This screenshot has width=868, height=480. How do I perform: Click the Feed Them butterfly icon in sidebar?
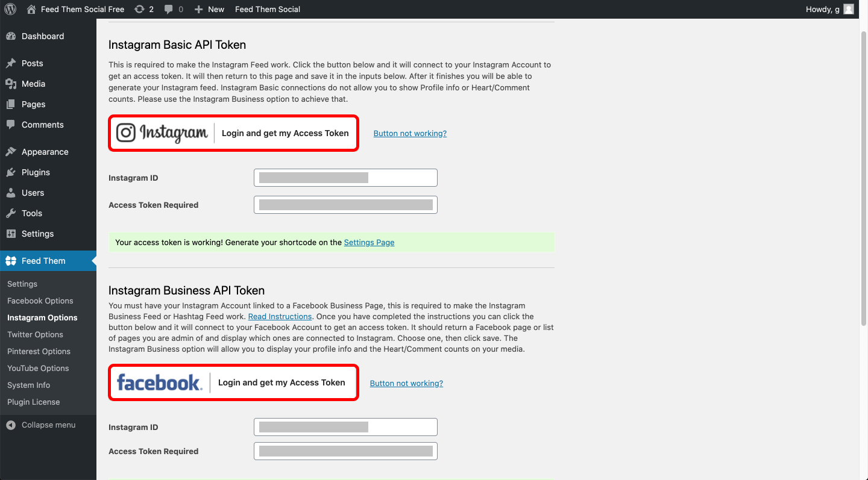[11, 261]
